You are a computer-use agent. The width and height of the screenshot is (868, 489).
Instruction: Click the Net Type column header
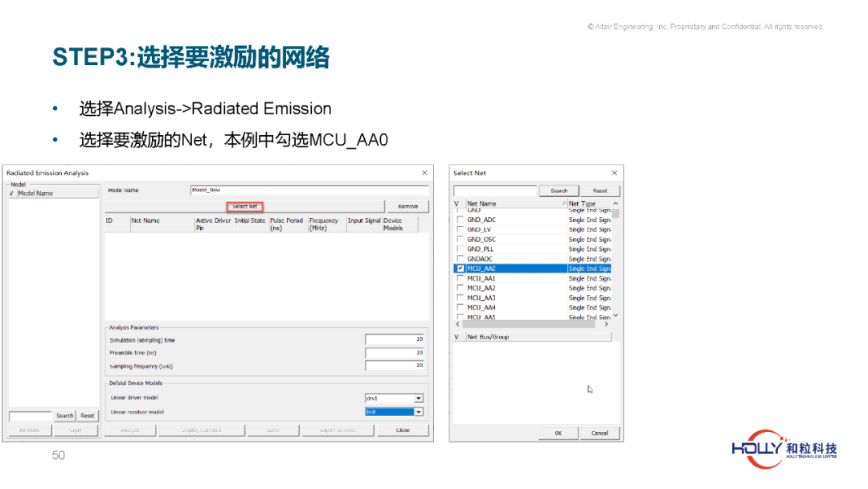589,203
